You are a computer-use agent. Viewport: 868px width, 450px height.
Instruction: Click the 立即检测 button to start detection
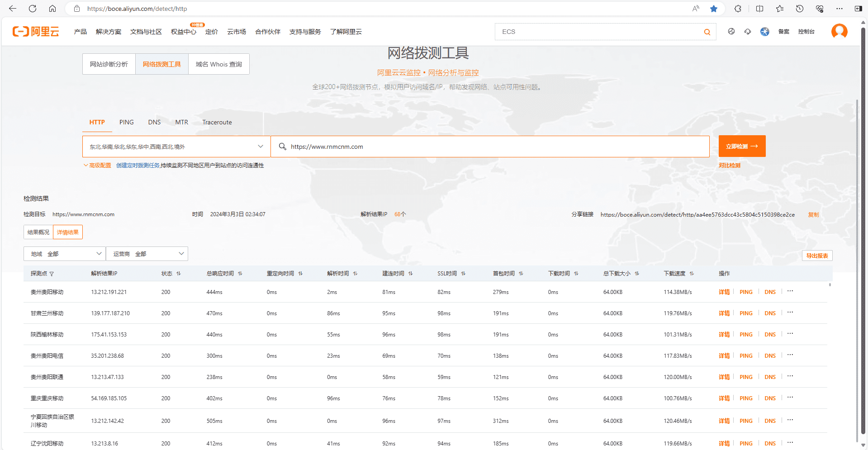(742, 146)
